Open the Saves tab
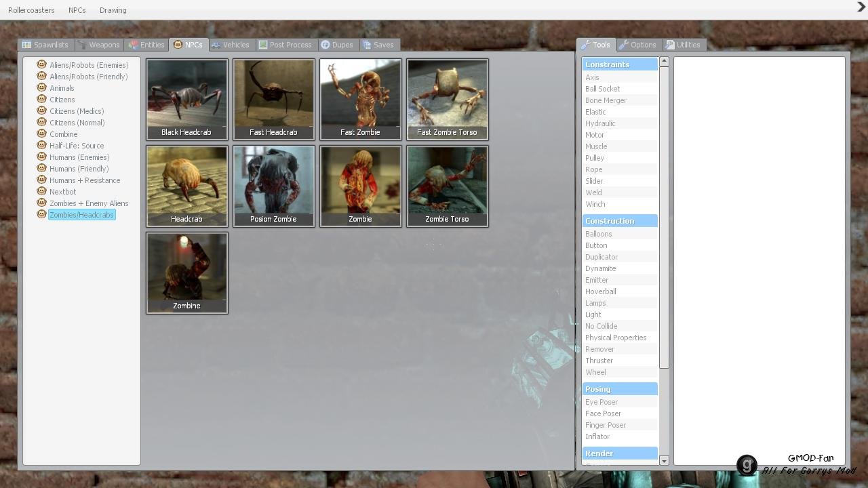The width and height of the screenshot is (868, 488). pyautogui.click(x=378, y=45)
